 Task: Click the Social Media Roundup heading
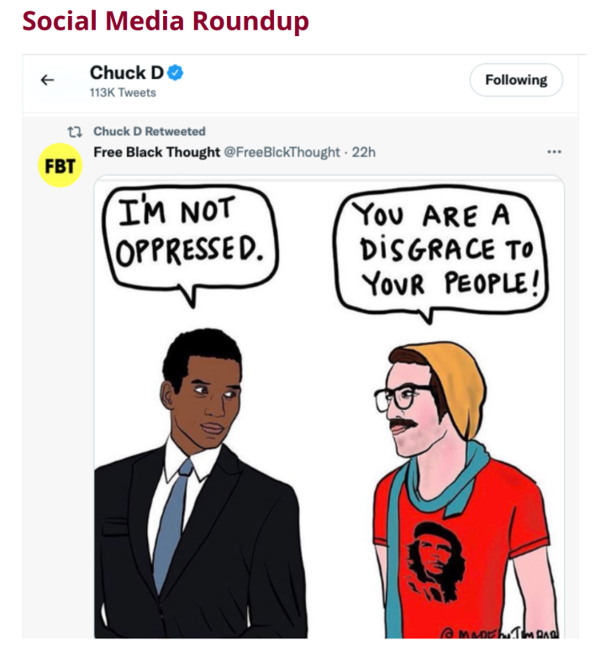(x=166, y=20)
